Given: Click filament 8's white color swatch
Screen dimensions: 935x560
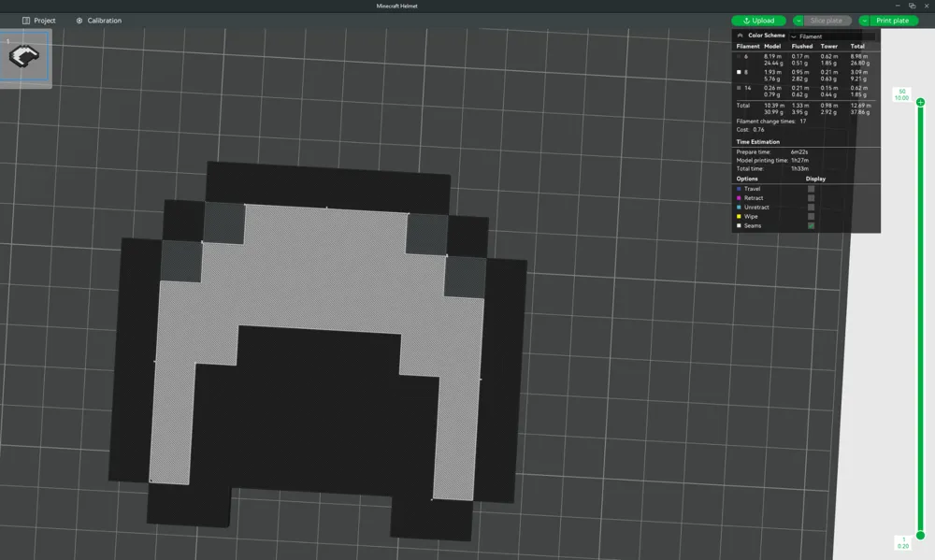Looking at the screenshot, I should click(x=740, y=72).
